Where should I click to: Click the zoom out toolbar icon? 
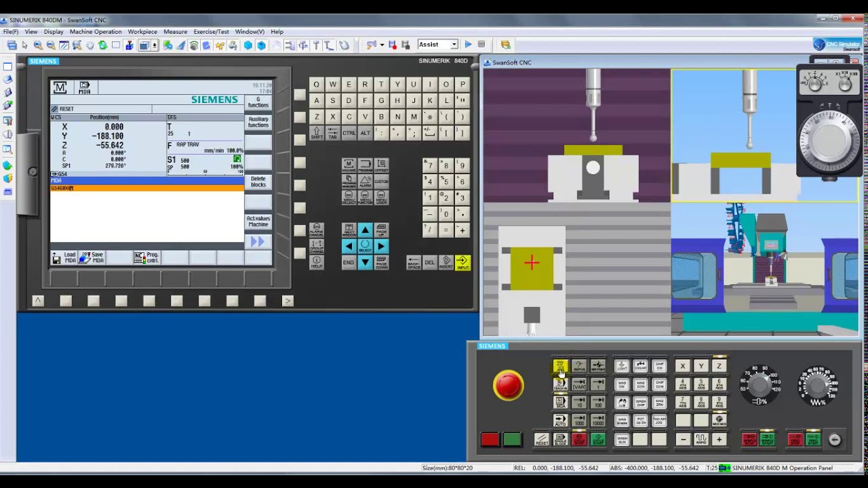[x=51, y=45]
